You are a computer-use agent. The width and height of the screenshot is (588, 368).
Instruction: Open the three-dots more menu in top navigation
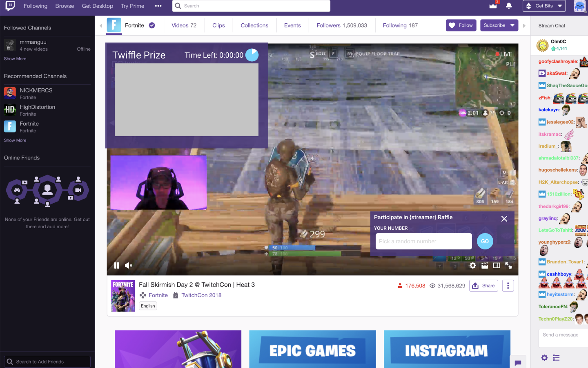[158, 6]
